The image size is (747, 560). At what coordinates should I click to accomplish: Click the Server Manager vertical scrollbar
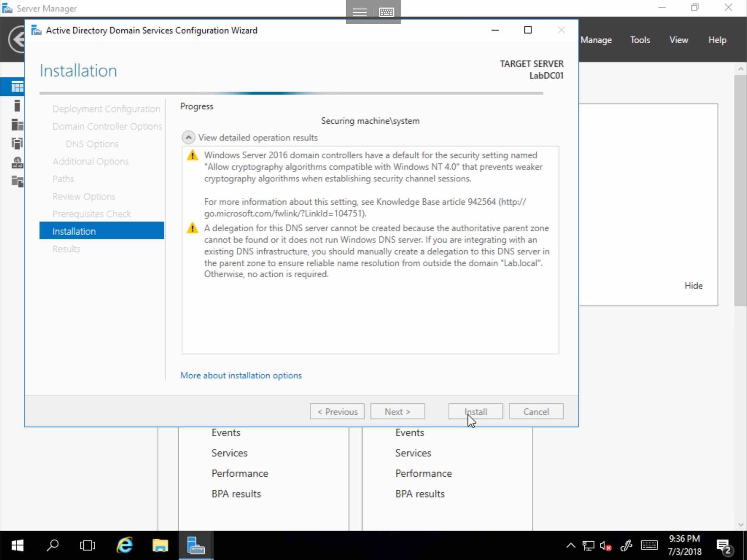pyautogui.click(x=740, y=191)
